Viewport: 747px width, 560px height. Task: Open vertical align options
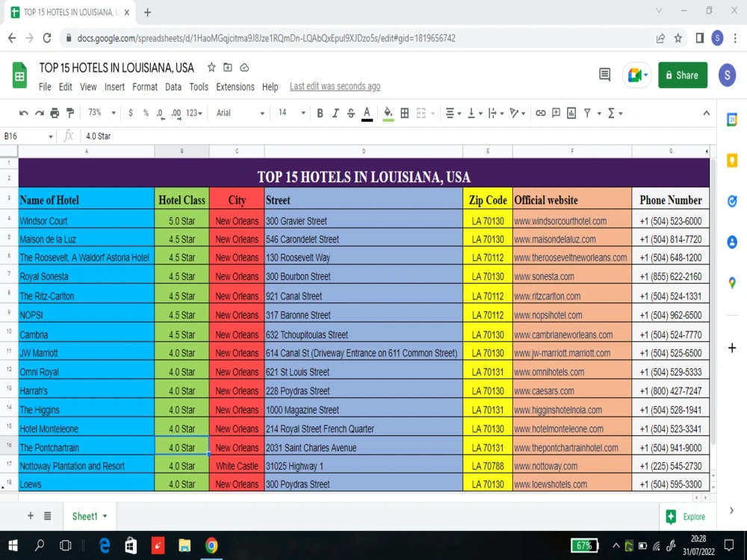[474, 113]
